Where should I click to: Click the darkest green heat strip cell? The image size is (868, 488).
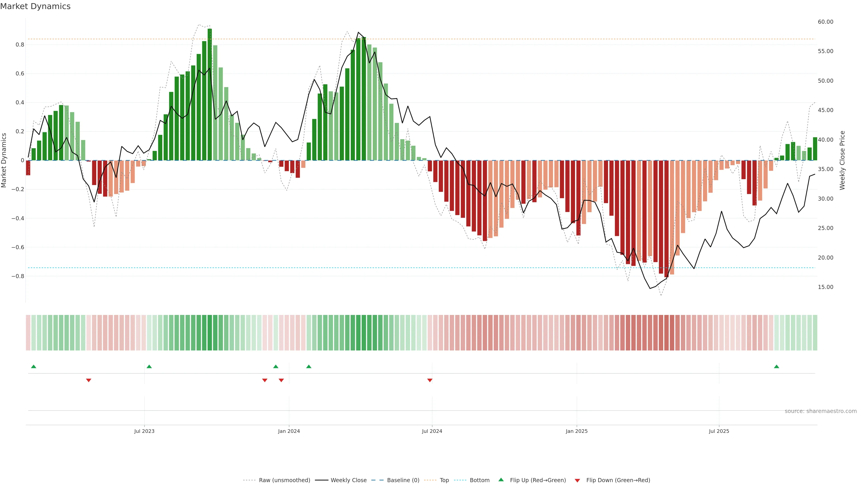[210, 333]
